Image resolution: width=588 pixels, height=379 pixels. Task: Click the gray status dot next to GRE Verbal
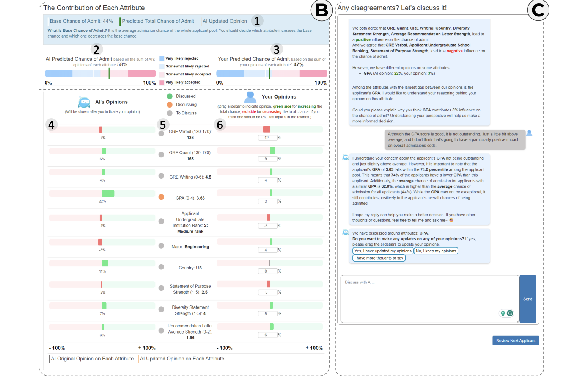[161, 133]
